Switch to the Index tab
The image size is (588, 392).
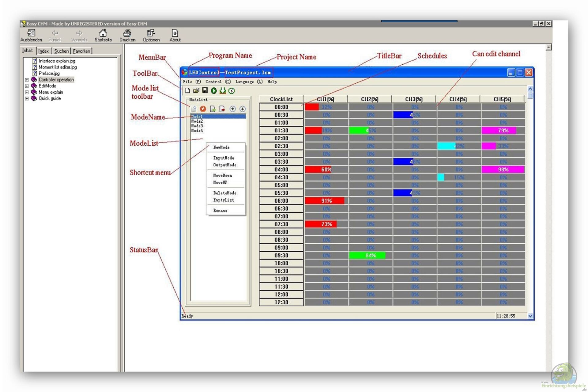click(x=43, y=51)
